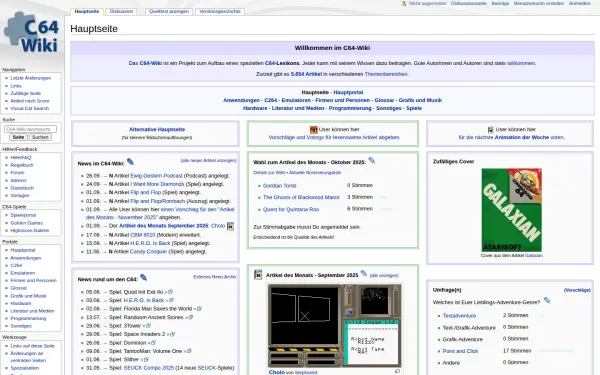Click Beiträge link at top

pos(500,3)
